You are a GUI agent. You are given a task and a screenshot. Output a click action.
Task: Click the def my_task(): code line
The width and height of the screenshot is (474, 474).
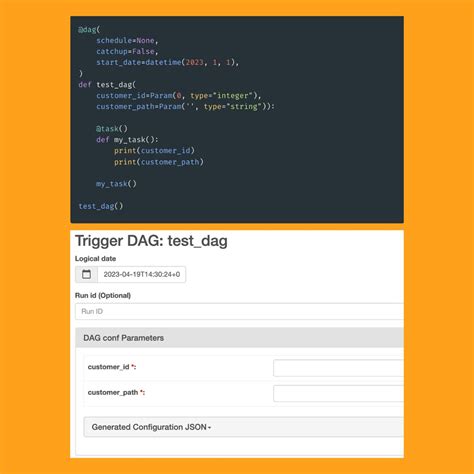coord(127,140)
